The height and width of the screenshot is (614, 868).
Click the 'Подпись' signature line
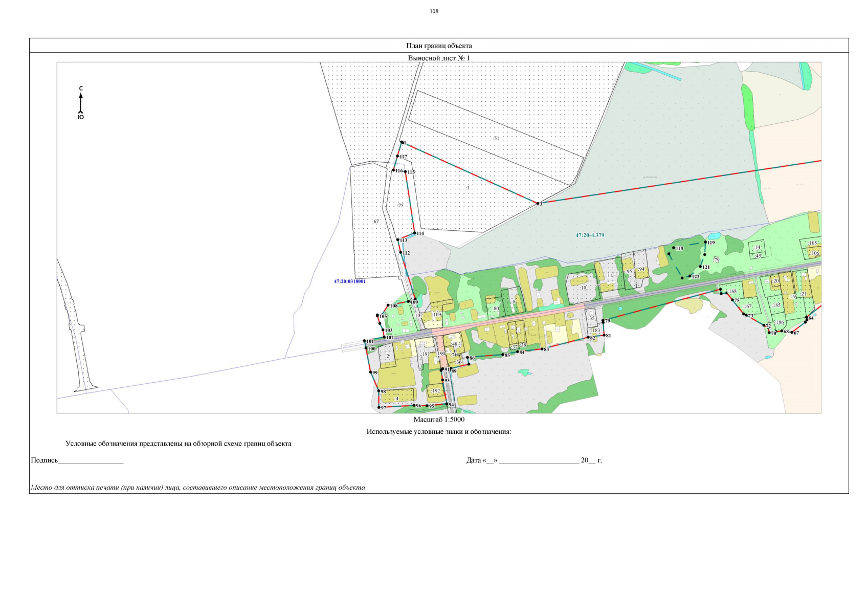coord(91,461)
